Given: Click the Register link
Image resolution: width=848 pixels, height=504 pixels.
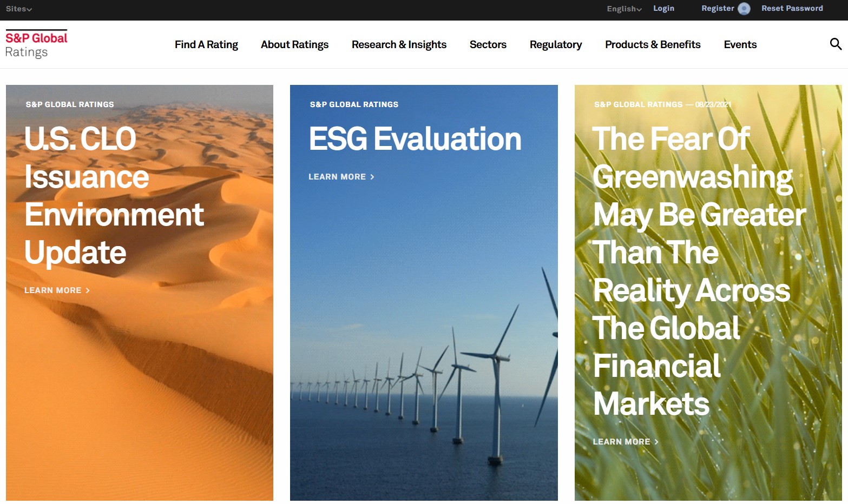Looking at the screenshot, I should [718, 8].
